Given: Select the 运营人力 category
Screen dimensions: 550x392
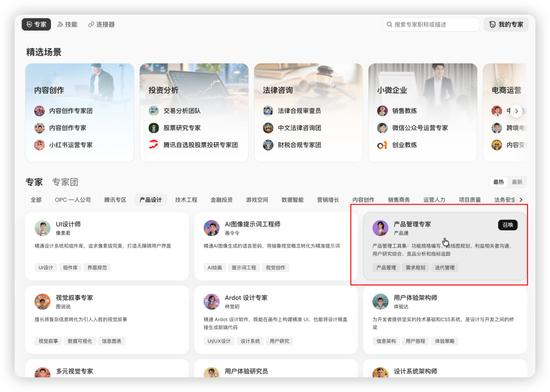Looking at the screenshot, I should pos(434,200).
